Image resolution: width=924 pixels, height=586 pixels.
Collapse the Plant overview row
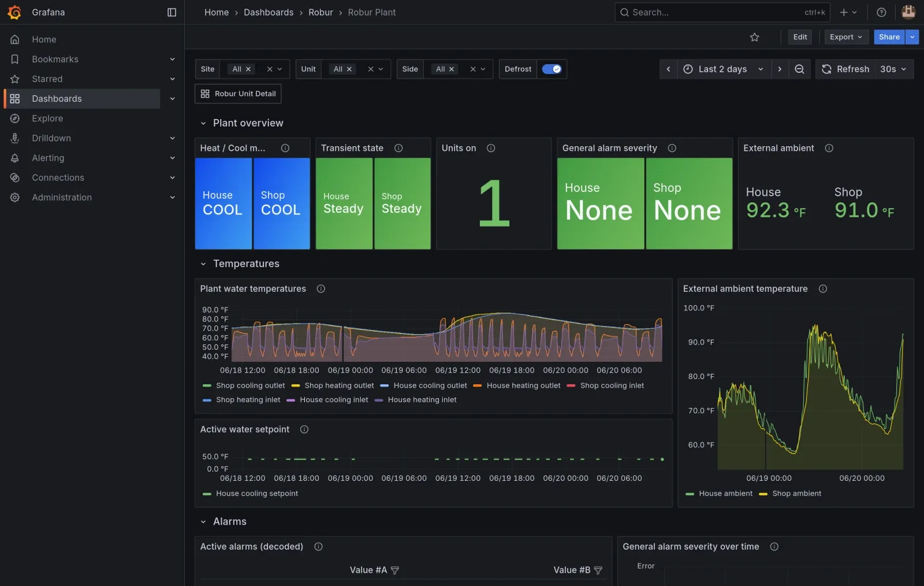pos(203,123)
